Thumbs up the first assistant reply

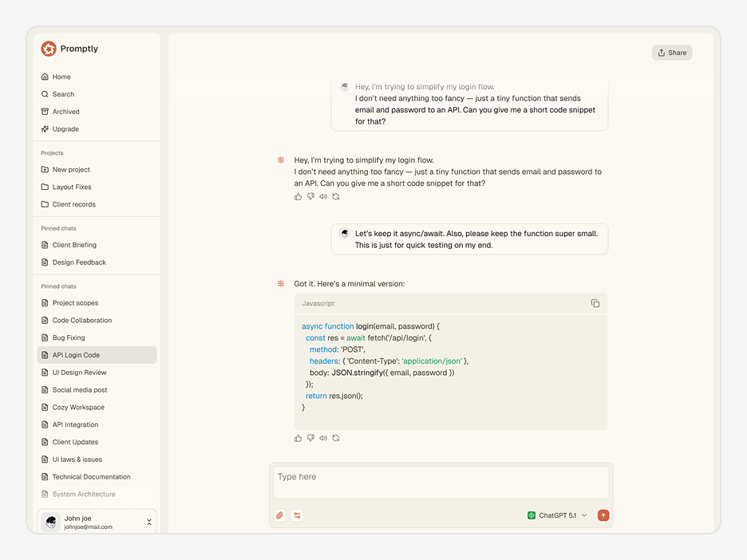click(x=298, y=197)
